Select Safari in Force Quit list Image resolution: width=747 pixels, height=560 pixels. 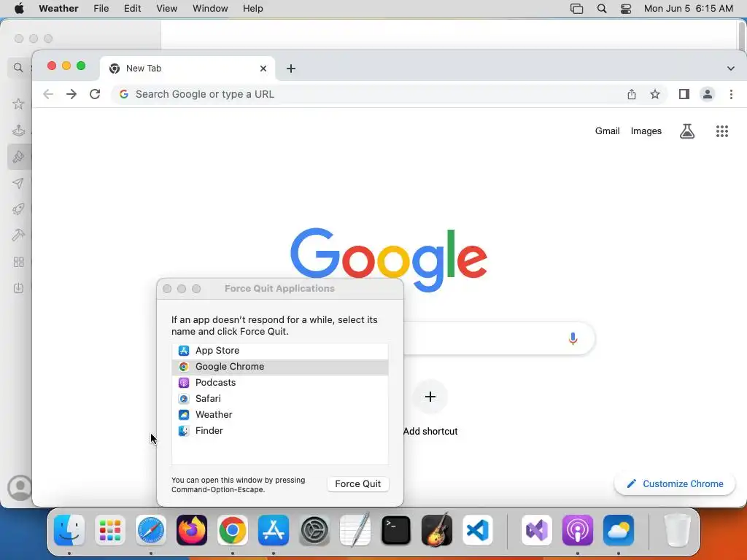pos(279,399)
